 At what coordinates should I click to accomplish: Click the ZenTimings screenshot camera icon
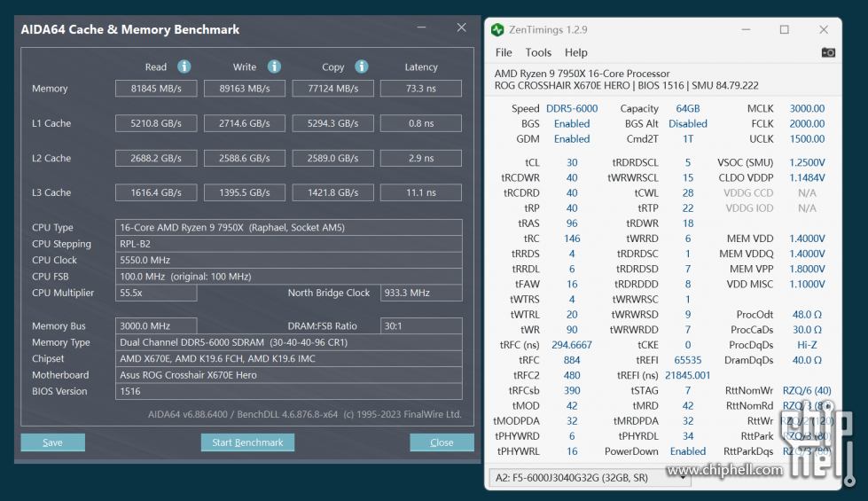(x=828, y=52)
